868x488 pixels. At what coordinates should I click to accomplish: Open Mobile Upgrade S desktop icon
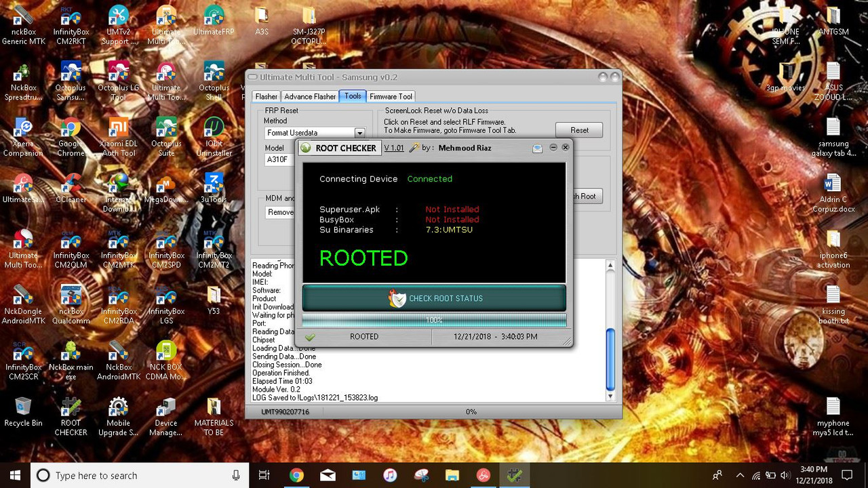[x=118, y=416]
